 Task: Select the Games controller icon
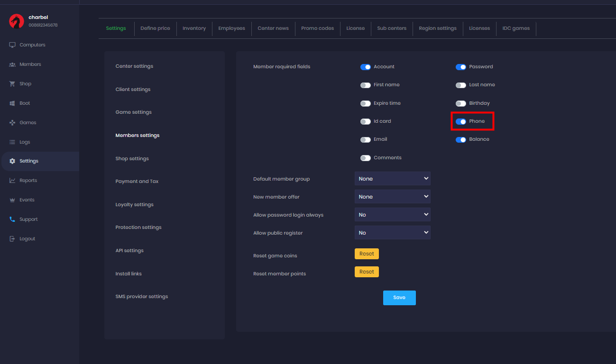12,123
